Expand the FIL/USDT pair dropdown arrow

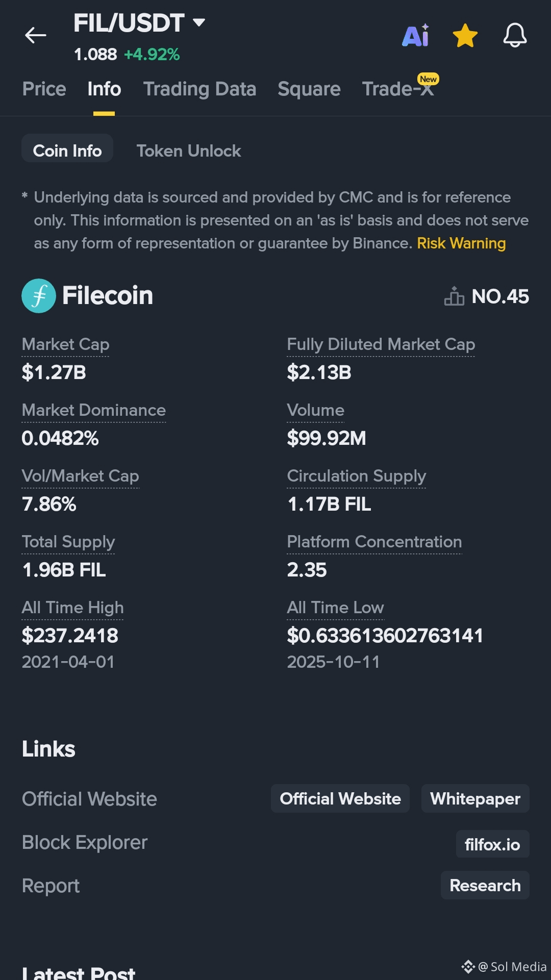point(199,22)
